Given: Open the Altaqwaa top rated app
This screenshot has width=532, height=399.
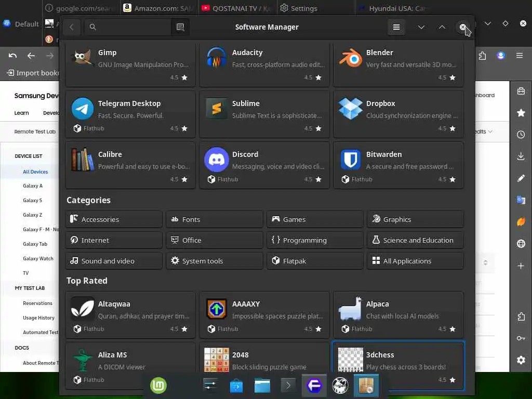Looking at the screenshot, I should [x=130, y=315].
